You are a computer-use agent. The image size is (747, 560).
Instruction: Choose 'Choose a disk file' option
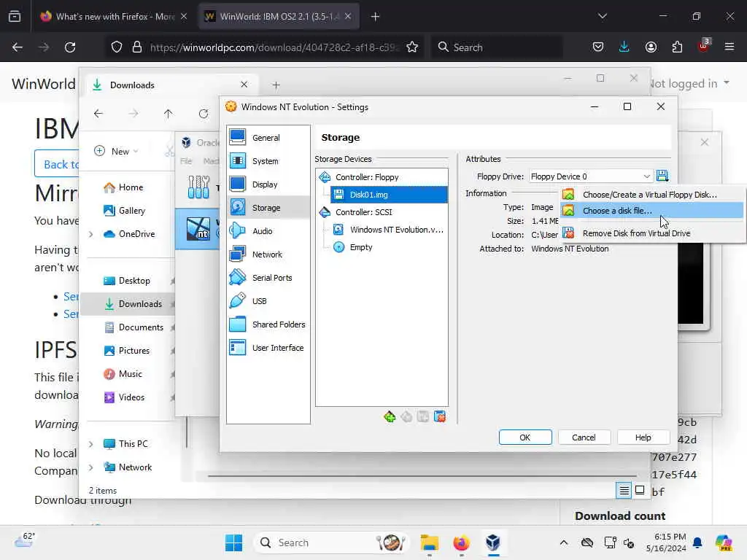[651, 211]
